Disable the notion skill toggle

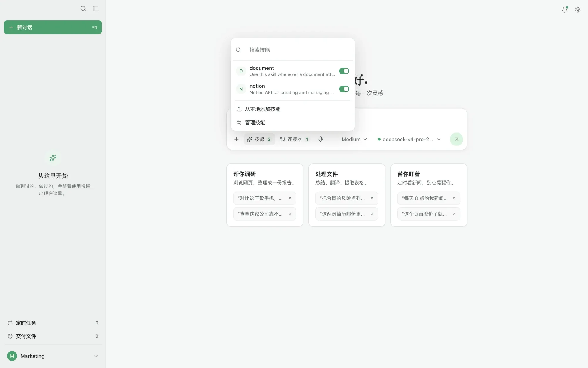tap(344, 89)
